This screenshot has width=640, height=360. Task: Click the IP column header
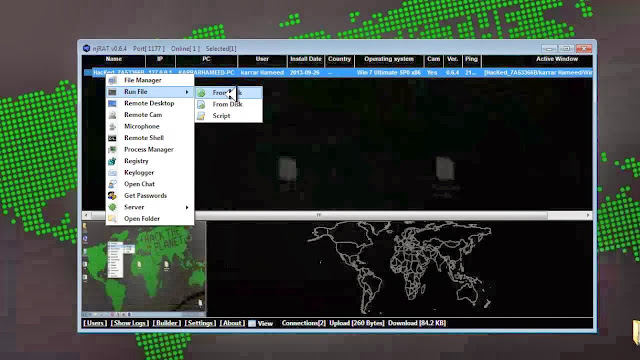tap(160, 60)
